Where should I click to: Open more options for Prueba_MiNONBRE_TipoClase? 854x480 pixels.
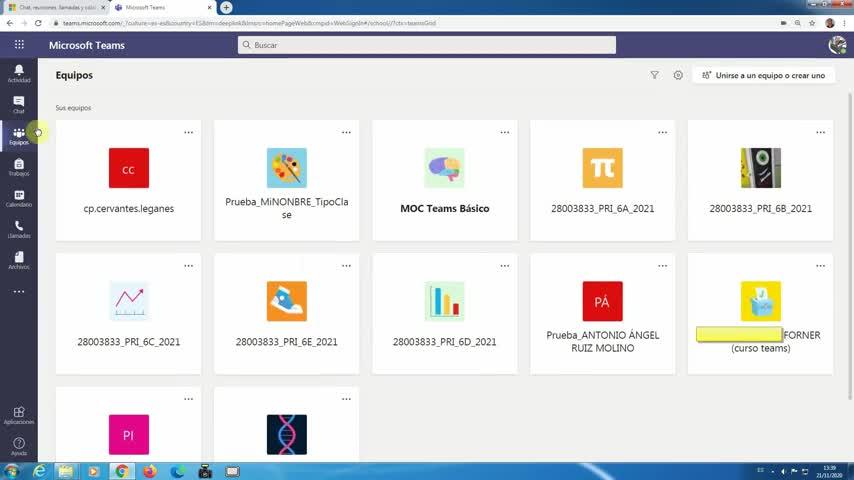tap(346, 132)
